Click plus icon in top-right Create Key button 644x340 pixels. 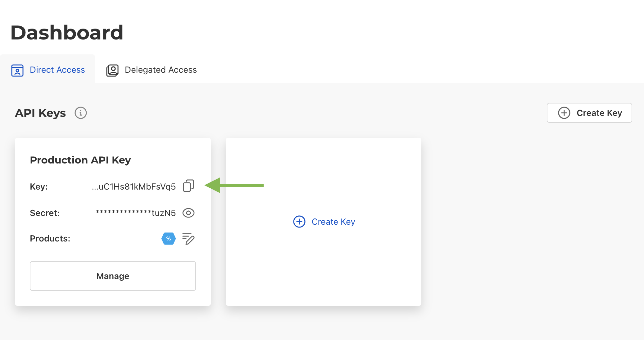[x=564, y=113]
